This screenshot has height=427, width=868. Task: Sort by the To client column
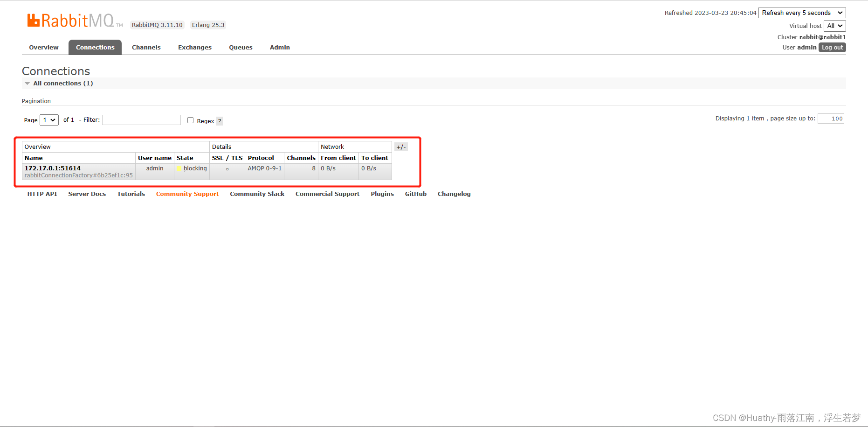click(x=374, y=158)
